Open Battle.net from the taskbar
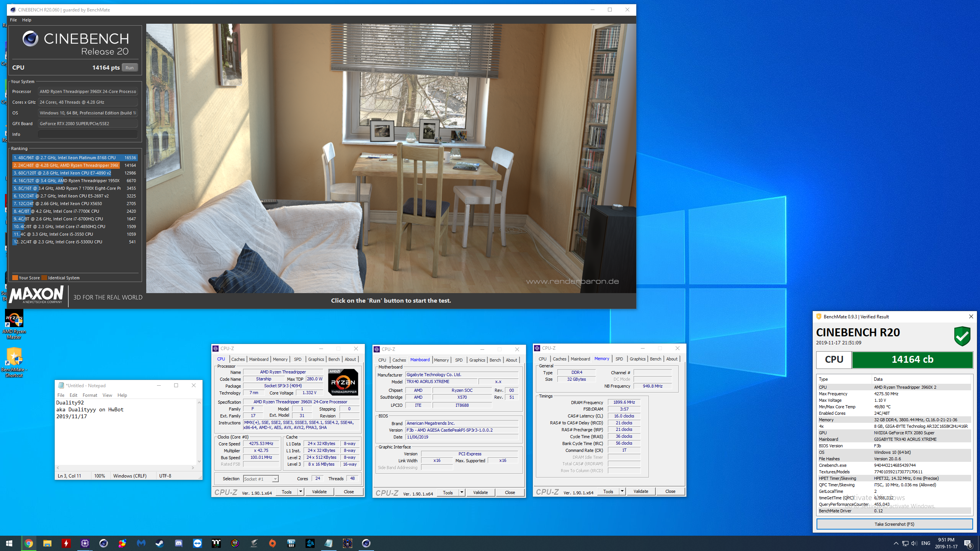This screenshot has width=980, height=551. point(310,543)
